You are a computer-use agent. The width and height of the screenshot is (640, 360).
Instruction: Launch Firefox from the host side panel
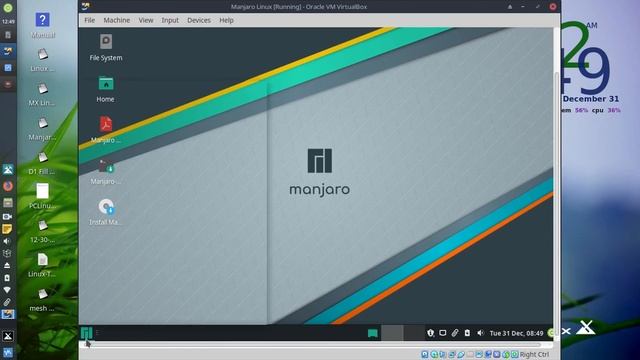[x=8, y=186]
